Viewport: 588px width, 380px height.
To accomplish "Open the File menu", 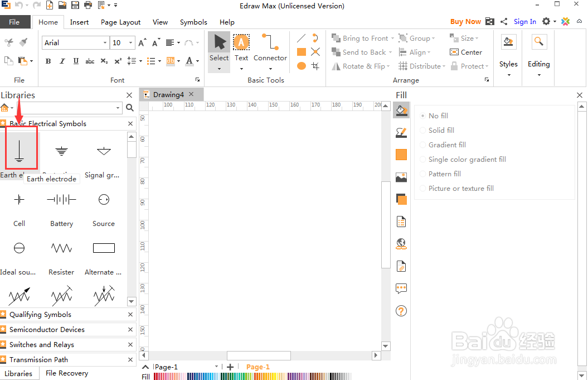I will [14, 22].
